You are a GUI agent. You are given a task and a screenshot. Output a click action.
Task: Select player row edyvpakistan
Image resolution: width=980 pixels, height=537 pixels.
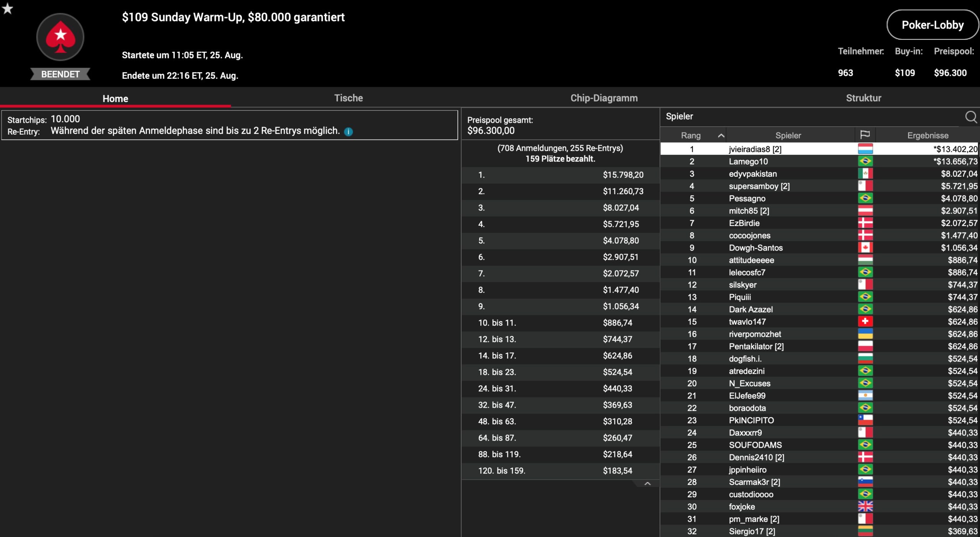click(x=753, y=174)
